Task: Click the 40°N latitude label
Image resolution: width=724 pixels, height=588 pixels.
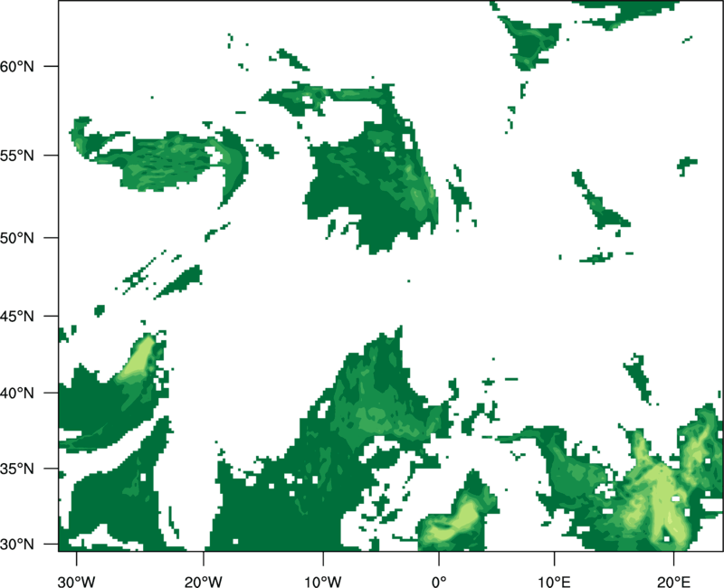Action: 17,394
